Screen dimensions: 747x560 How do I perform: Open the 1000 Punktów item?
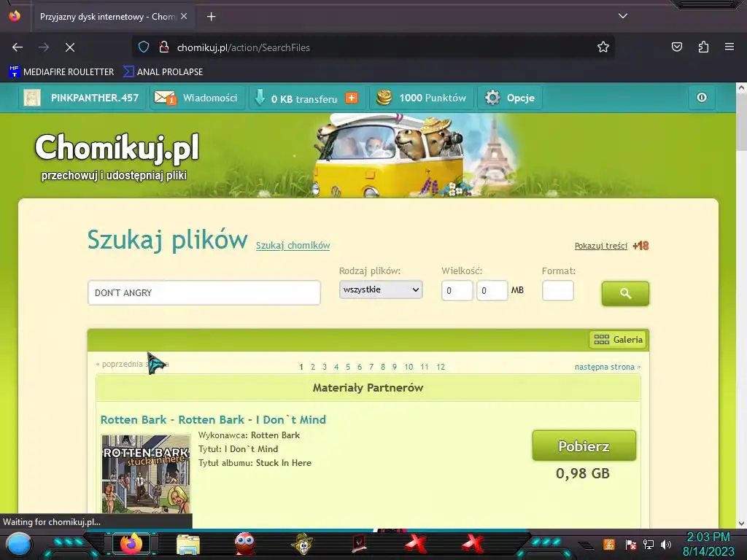[422, 98]
